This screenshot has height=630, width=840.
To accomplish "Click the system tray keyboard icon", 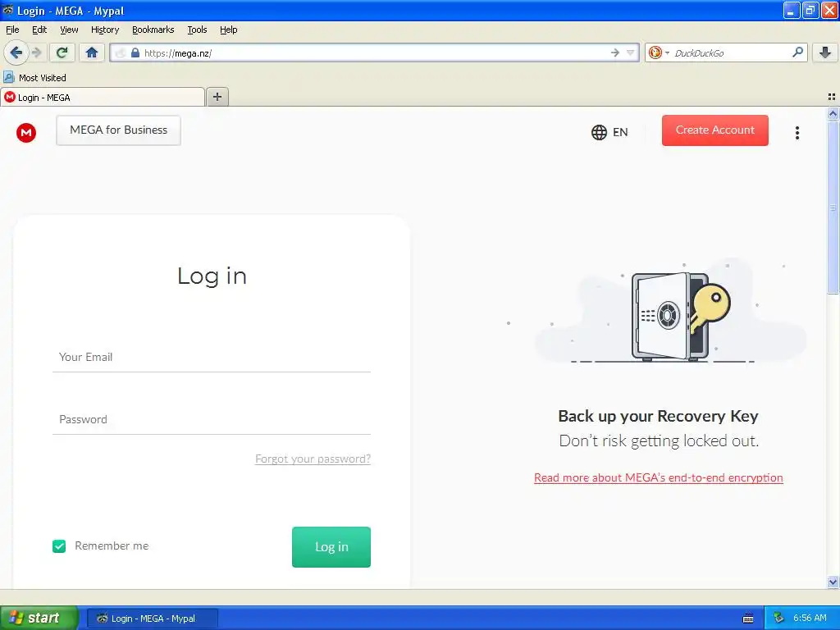I will [748, 619].
